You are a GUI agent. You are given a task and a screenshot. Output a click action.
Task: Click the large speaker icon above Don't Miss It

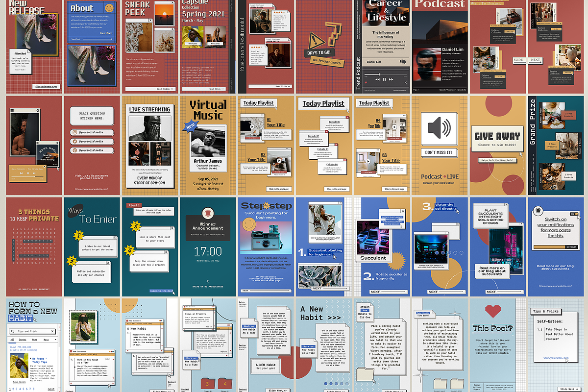coord(439,128)
